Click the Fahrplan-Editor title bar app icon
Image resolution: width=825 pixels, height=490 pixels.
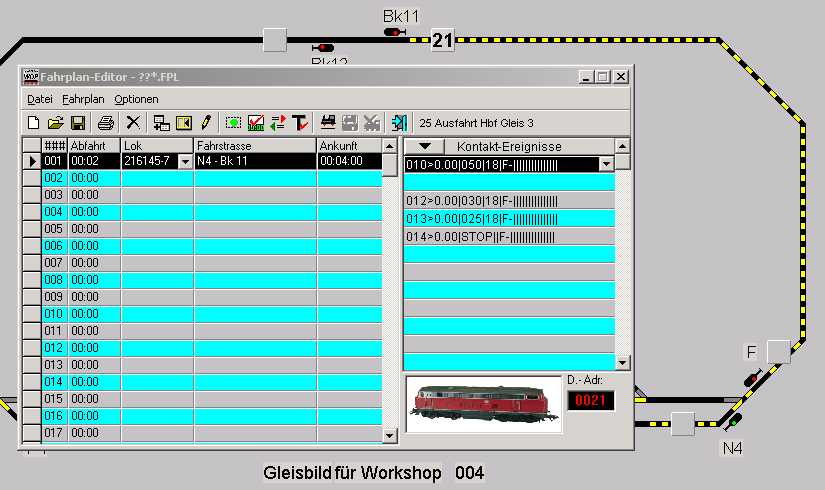pos(31,77)
